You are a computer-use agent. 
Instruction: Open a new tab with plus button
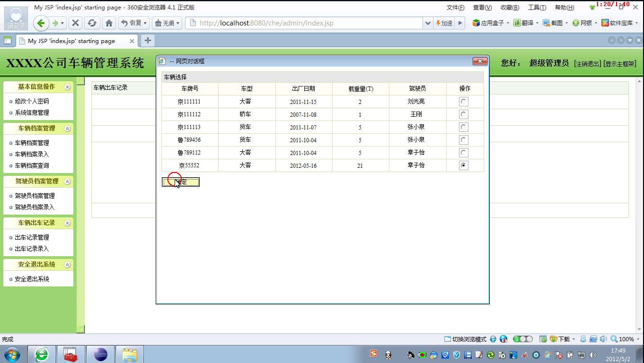[x=148, y=41]
